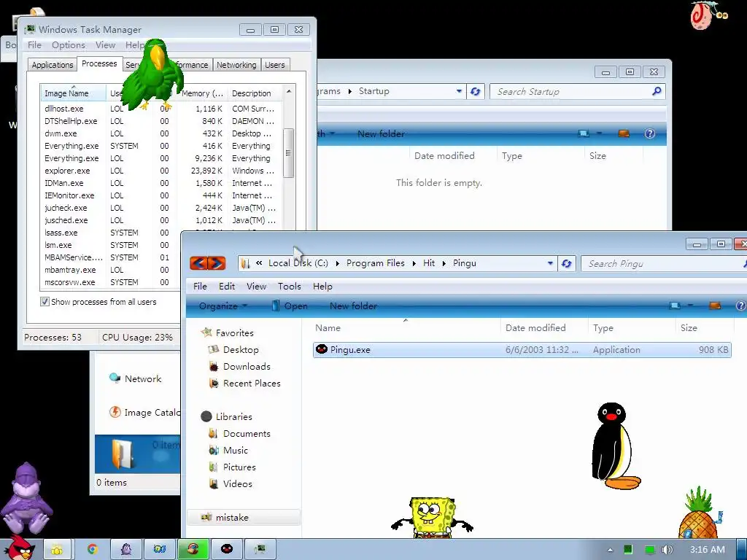
Task: Refresh the Startup folder view
Action: click(x=476, y=91)
